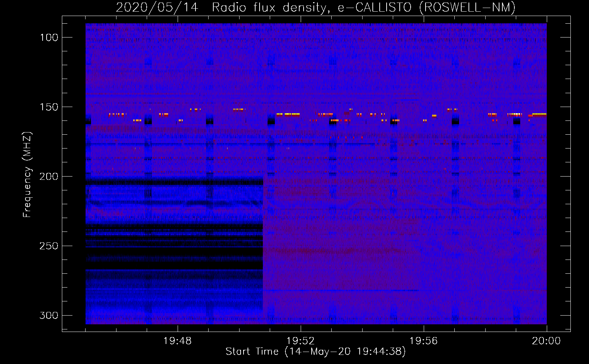Click the 150 frequency tick label
The height and width of the screenshot is (364, 589).
49,107
